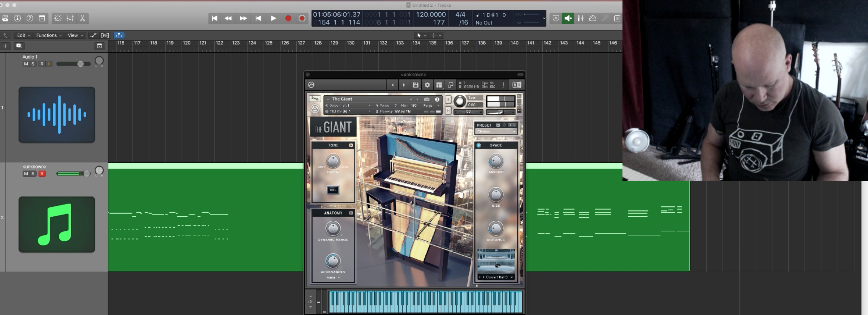Image resolution: width=868 pixels, height=315 pixels.
Task: Click the XXL button in TONE panel
Action: click(x=333, y=190)
